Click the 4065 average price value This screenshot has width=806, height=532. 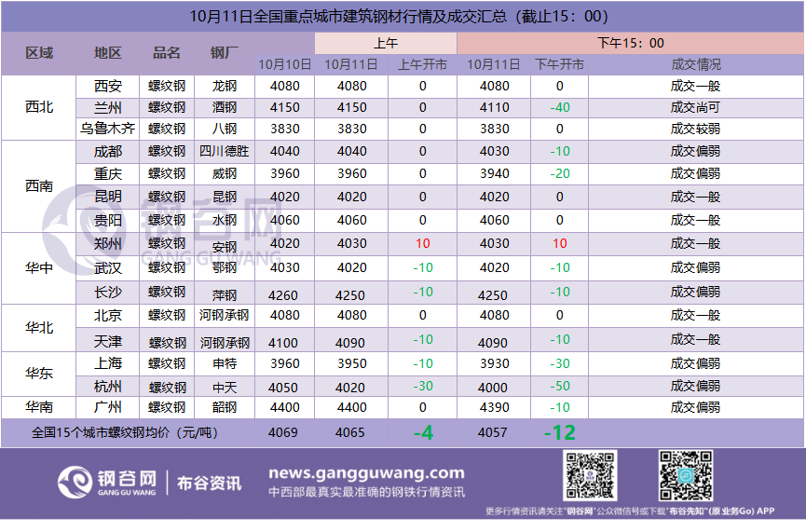350,433
